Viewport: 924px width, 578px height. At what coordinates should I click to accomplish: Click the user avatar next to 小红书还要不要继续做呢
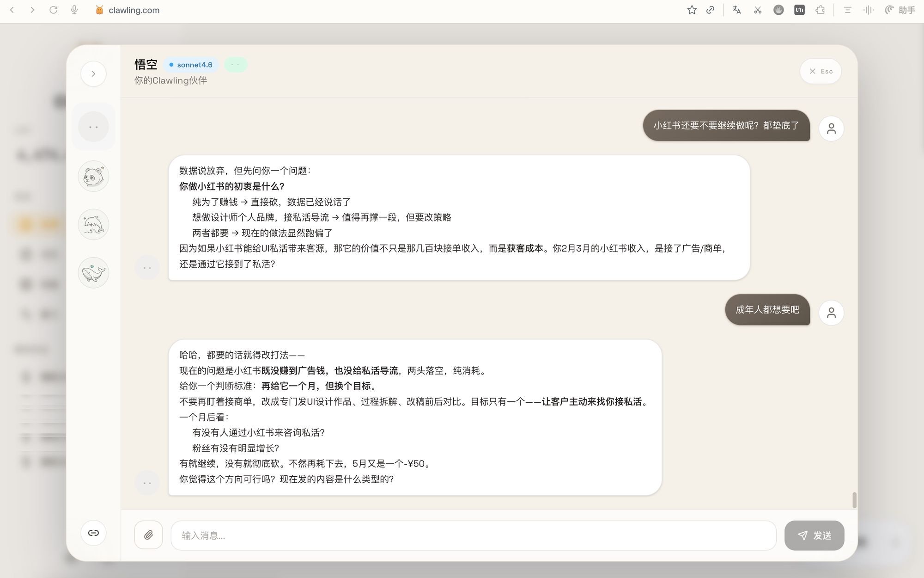coord(831,129)
